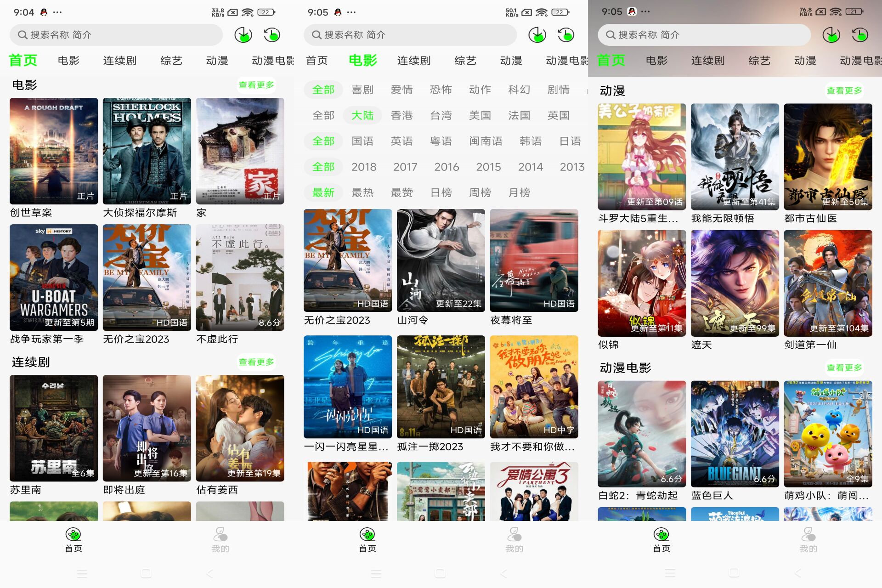
Task: Select 美国 region filter
Action: (480, 115)
